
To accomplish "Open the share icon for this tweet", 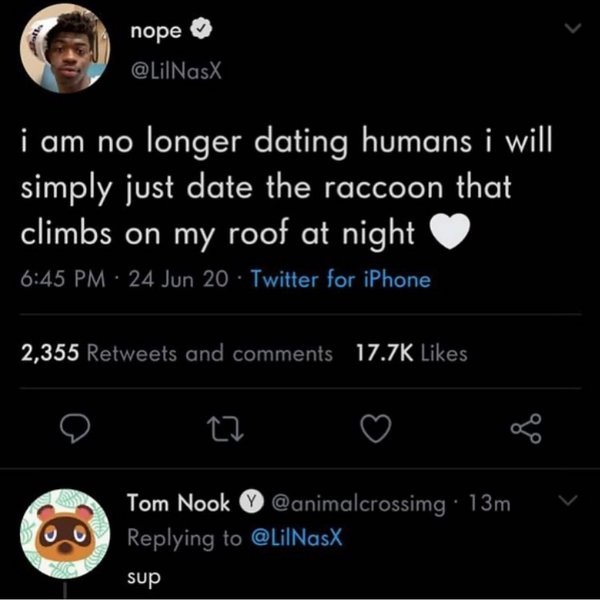I will point(525,431).
